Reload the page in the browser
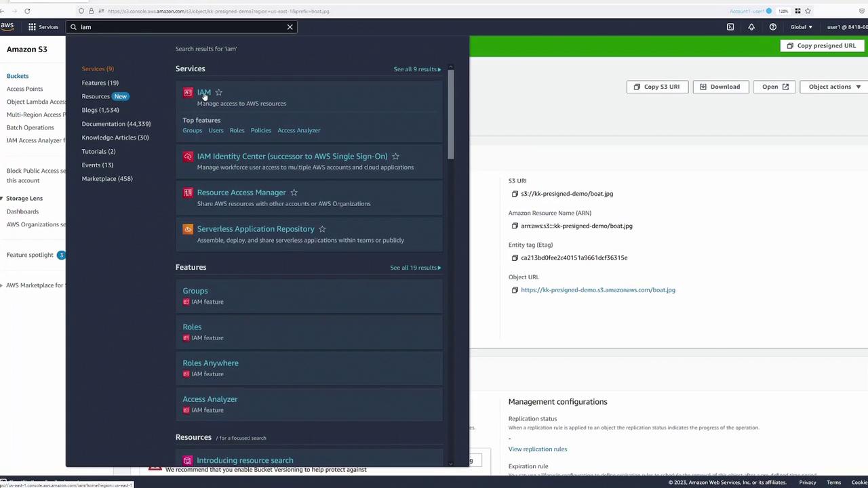 tap(27, 11)
